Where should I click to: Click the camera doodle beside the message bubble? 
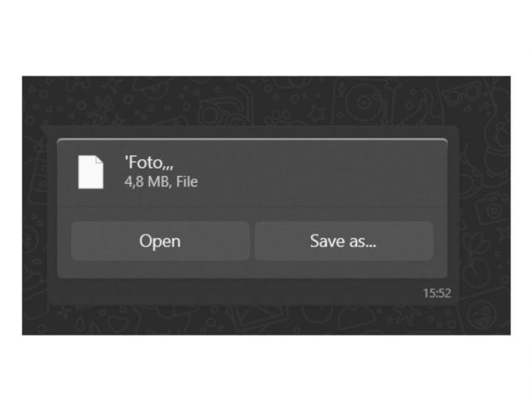(492, 209)
